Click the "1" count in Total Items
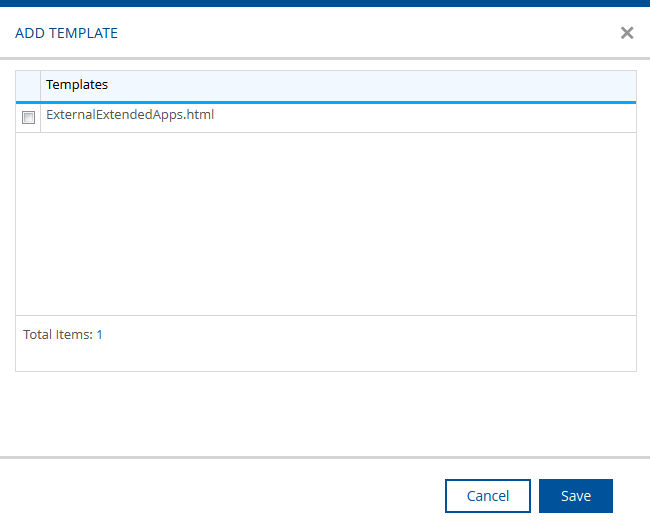 pos(99,335)
